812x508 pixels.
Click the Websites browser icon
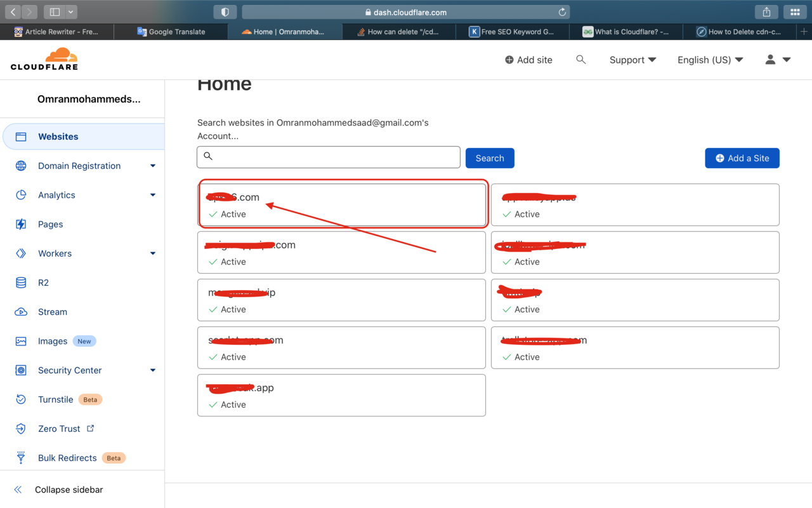(x=21, y=137)
